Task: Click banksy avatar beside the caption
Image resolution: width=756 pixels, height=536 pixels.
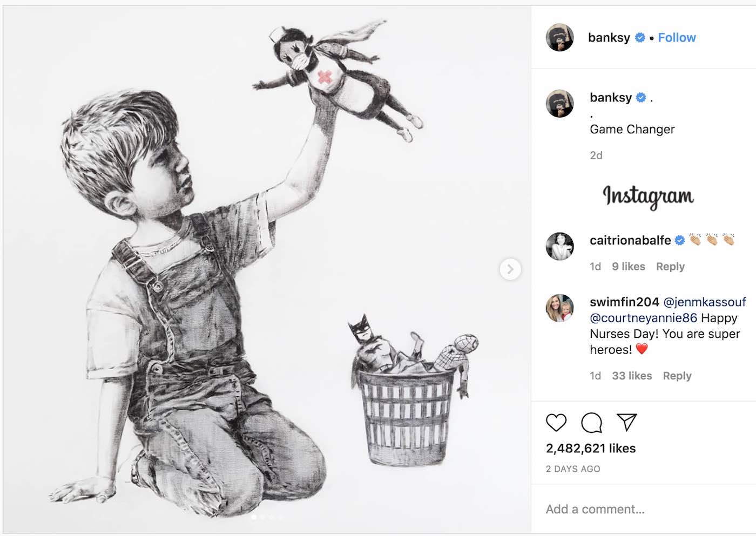Action: [559, 103]
